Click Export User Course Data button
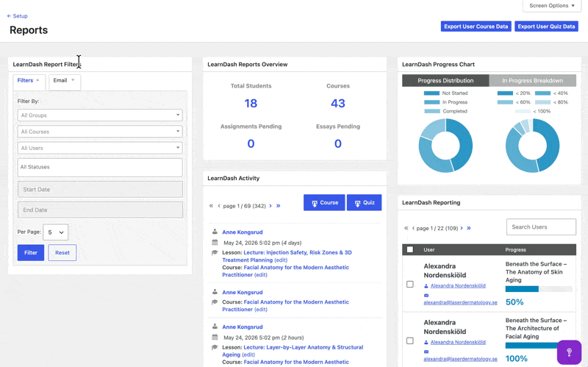The image size is (588, 367). [476, 26]
